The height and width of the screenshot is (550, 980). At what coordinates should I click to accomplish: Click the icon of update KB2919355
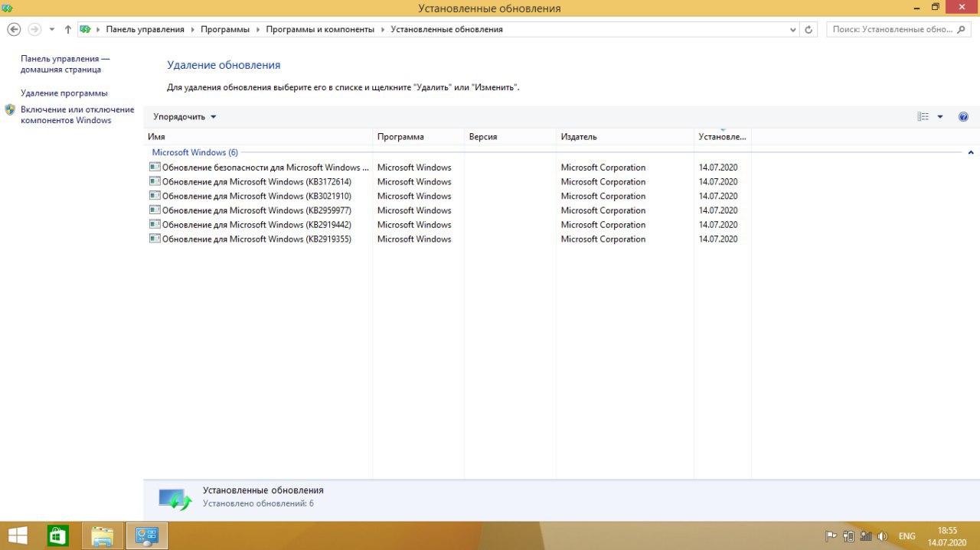coord(155,239)
